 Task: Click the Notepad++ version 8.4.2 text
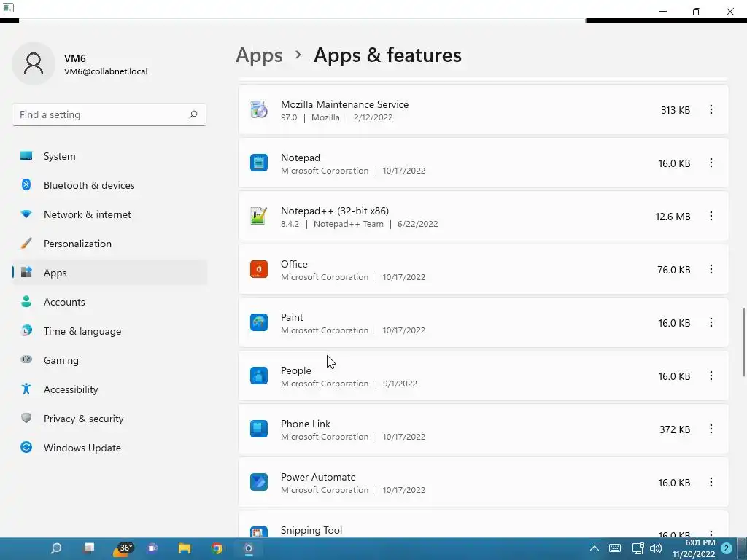tap(290, 224)
